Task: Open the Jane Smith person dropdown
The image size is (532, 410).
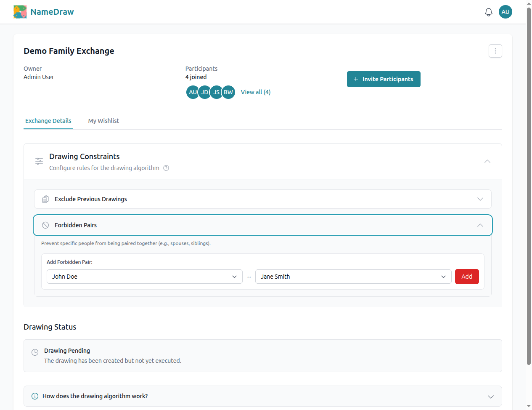Action: coord(353,277)
